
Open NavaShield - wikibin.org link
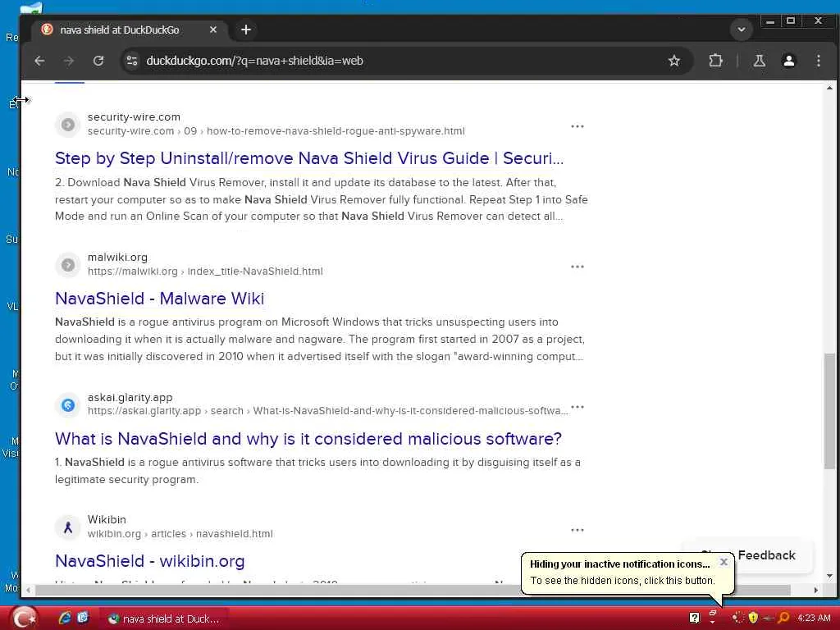point(150,561)
